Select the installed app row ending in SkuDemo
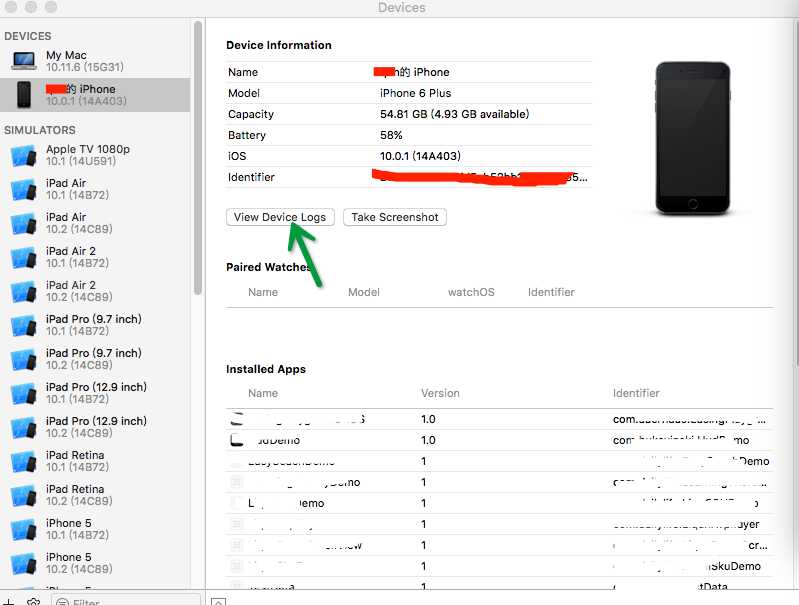Image resolution: width=799 pixels, height=605 pixels. (x=499, y=566)
